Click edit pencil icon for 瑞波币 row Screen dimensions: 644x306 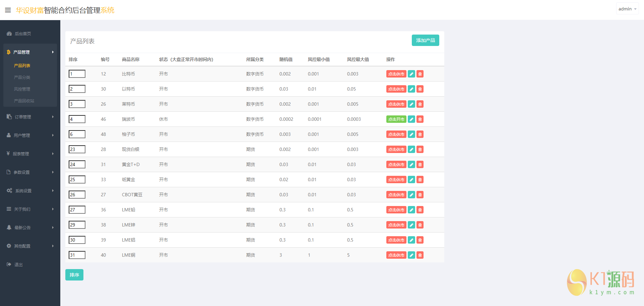411,119
